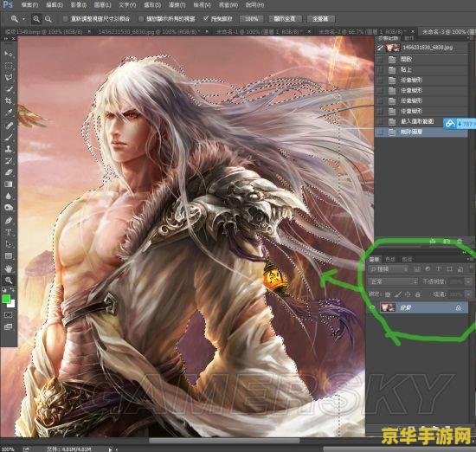Click the lock all layers icon
The height and width of the screenshot is (452, 476).
(x=418, y=294)
